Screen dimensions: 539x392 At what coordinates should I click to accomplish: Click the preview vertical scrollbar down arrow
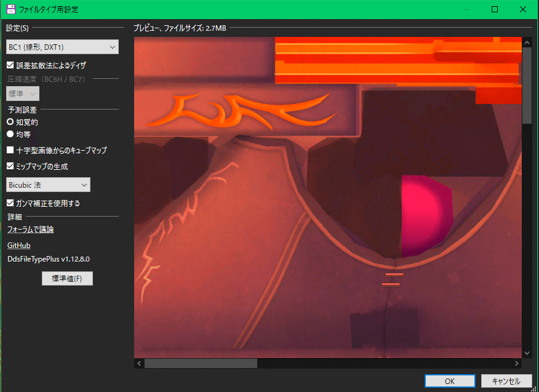[527, 353]
